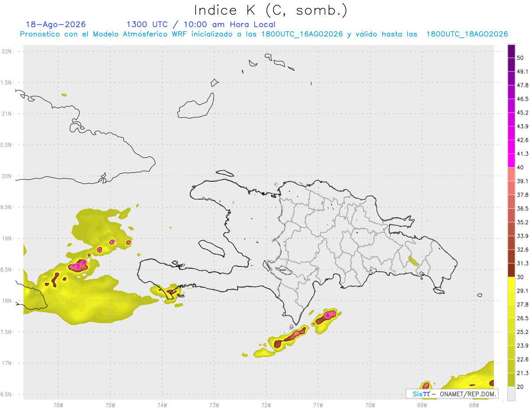Click the 21N latitude label
The width and height of the screenshot is (532, 411).
click(8, 114)
